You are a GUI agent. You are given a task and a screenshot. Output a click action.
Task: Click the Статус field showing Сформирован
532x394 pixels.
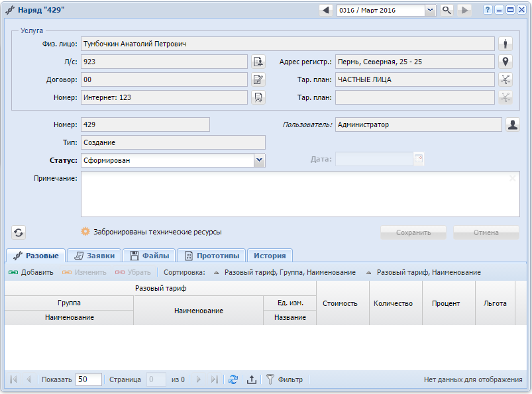click(x=168, y=160)
